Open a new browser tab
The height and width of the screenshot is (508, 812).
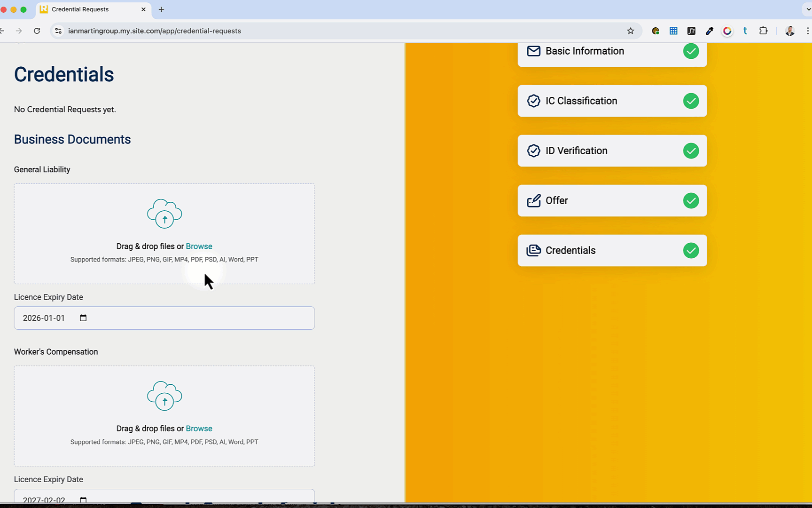click(x=161, y=9)
